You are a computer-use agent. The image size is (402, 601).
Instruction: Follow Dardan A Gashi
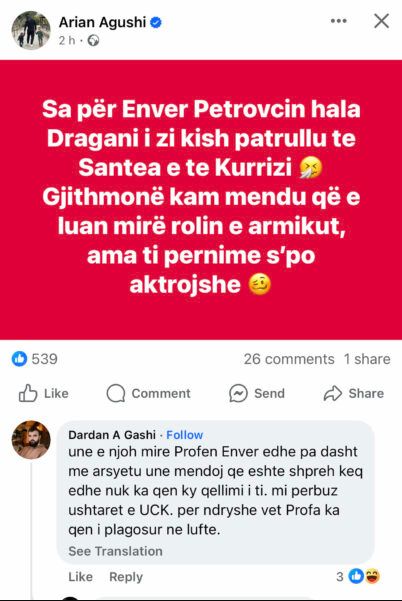[x=184, y=435]
